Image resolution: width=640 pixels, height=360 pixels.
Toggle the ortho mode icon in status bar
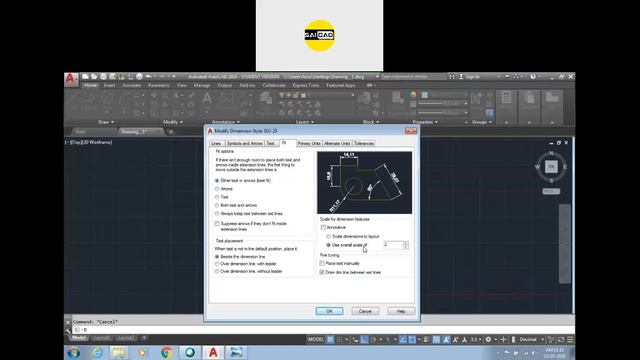(364, 340)
